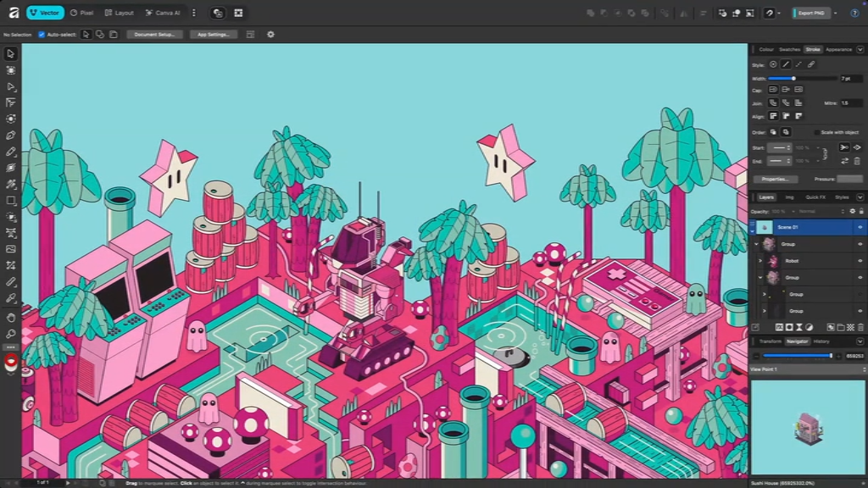Open the Quick FX tab
868x488 pixels.
point(815,197)
